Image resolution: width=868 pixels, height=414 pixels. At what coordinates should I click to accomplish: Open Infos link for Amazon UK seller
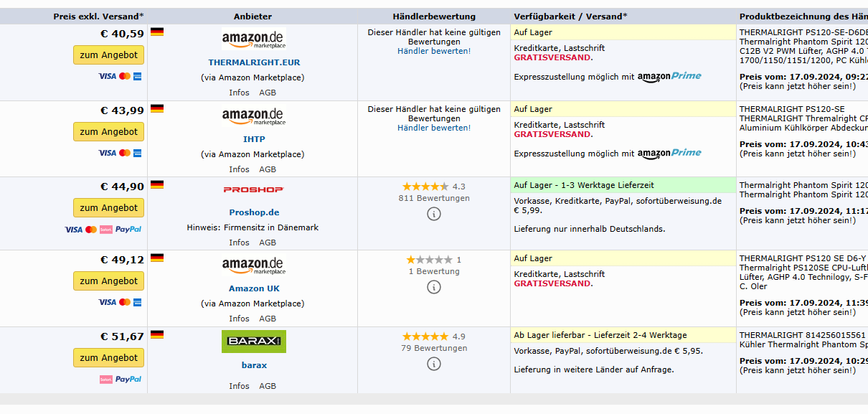click(x=239, y=319)
